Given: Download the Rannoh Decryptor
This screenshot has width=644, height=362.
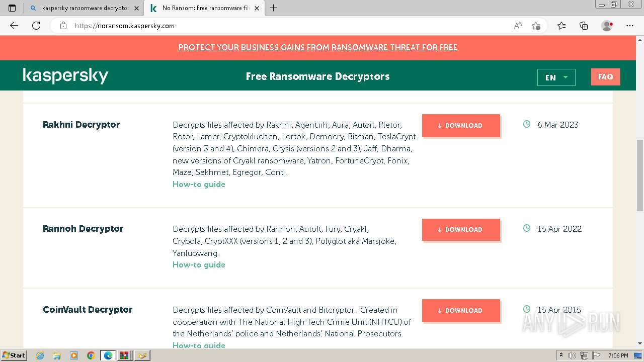Looking at the screenshot, I should (461, 229).
